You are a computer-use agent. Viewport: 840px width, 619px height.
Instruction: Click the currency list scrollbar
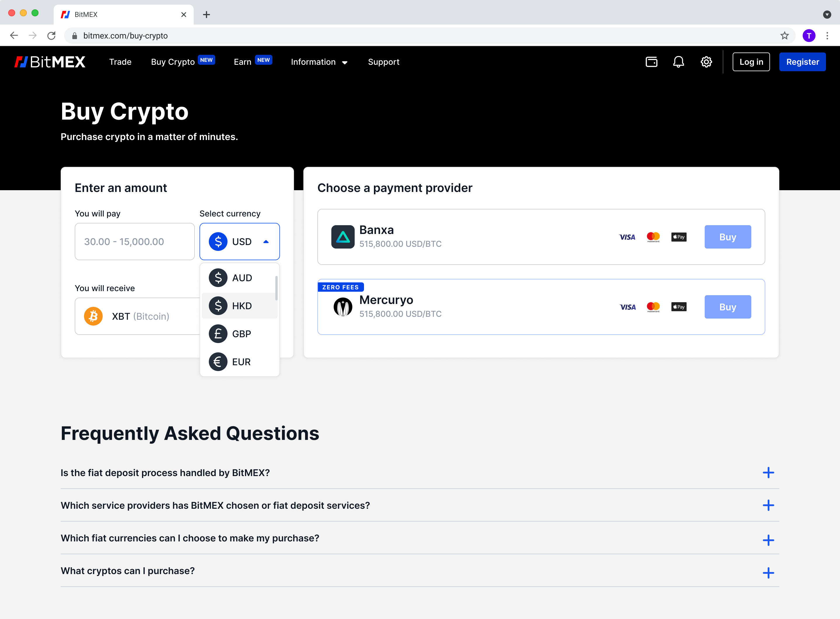tap(276, 288)
